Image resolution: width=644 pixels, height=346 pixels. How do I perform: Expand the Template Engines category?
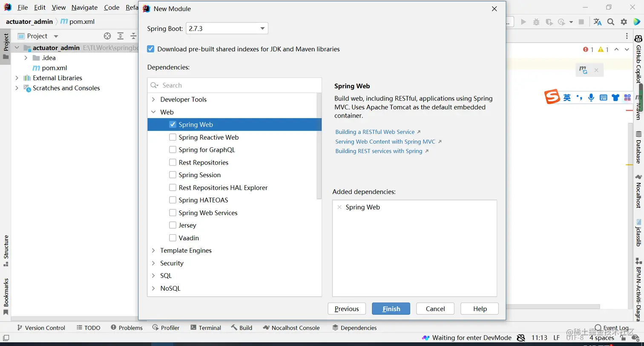[153, 251]
